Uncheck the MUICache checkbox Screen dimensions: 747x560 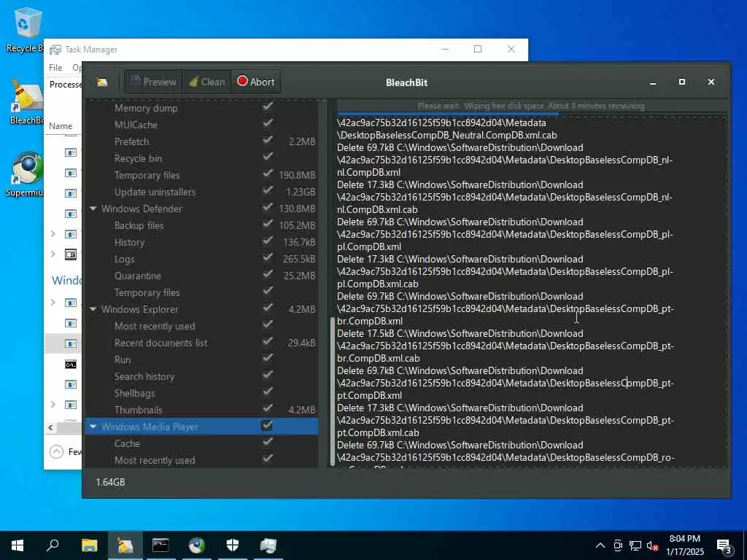coord(268,123)
